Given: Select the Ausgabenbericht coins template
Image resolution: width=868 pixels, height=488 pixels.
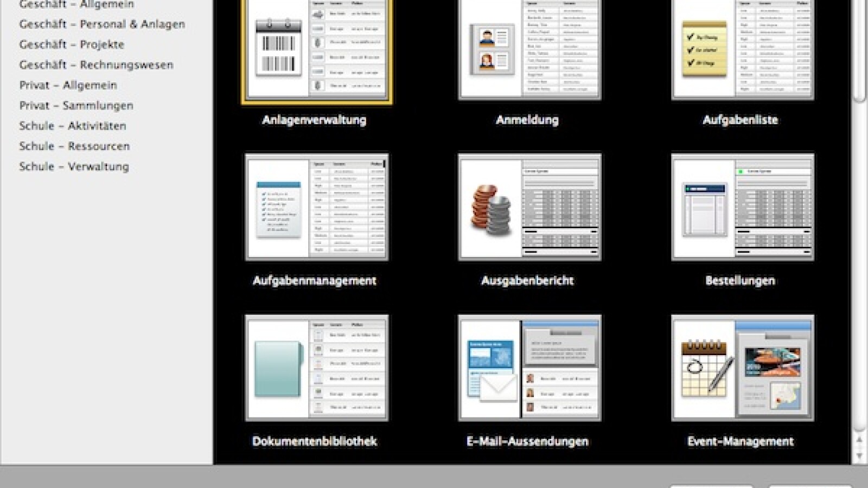Looking at the screenshot, I should click(529, 207).
